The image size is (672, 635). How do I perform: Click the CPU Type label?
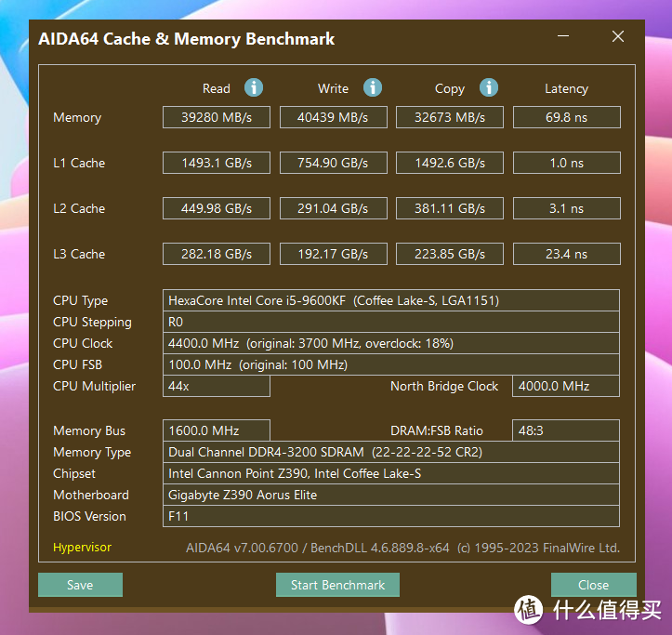(80, 300)
